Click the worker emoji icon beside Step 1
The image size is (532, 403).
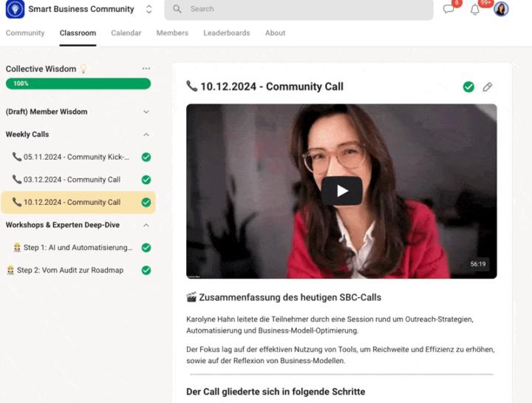coord(17,248)
